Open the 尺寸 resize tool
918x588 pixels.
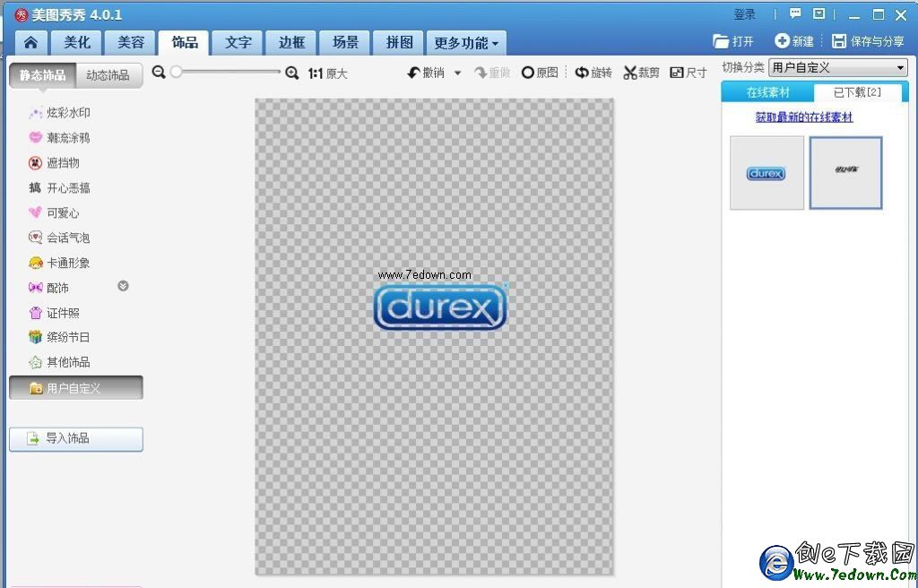pos(688,73)
